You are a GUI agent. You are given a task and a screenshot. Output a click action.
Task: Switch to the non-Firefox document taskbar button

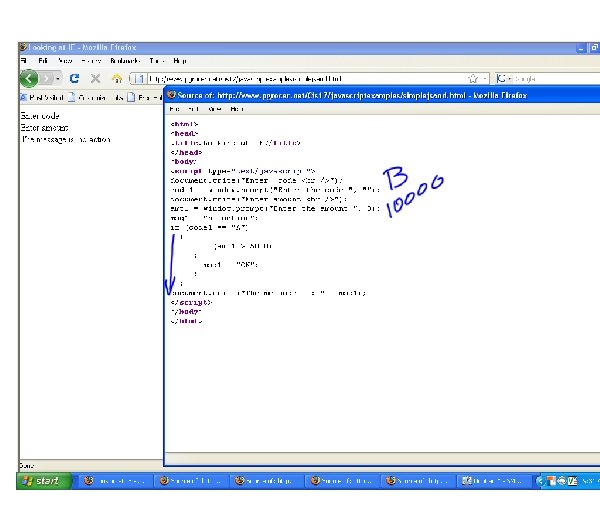(x=495, y=481)
